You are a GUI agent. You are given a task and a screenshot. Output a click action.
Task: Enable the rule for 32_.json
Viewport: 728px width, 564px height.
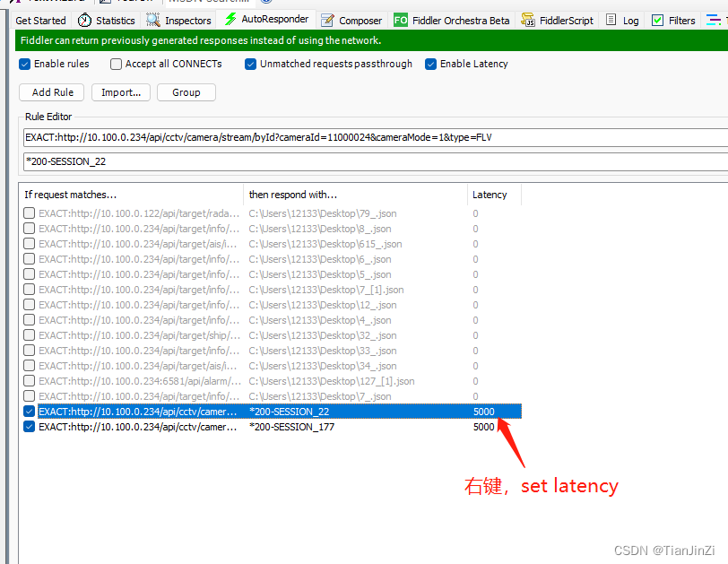[29, 335]
